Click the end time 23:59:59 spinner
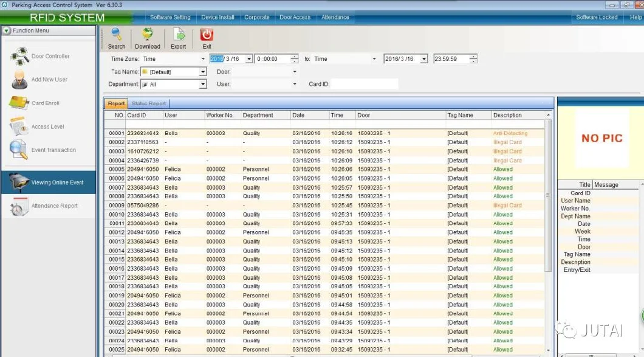Viewport: 644px width, 357px height. [x=473, y=59]
